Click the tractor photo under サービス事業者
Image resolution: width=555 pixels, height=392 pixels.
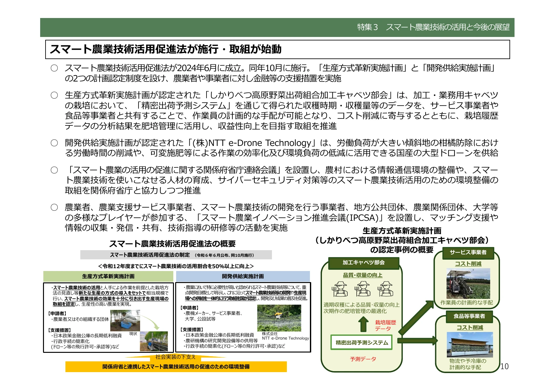[x=468, y=283]
